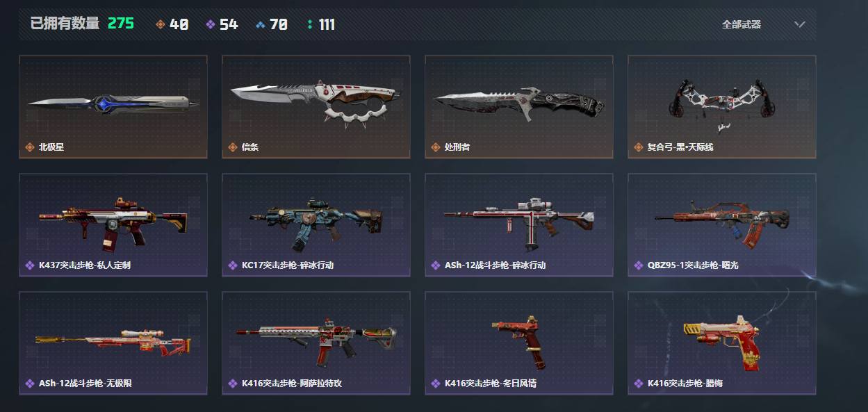Open the 信条 knife skin card
Viewport: 868px width, 412px height.
[316, 107]
